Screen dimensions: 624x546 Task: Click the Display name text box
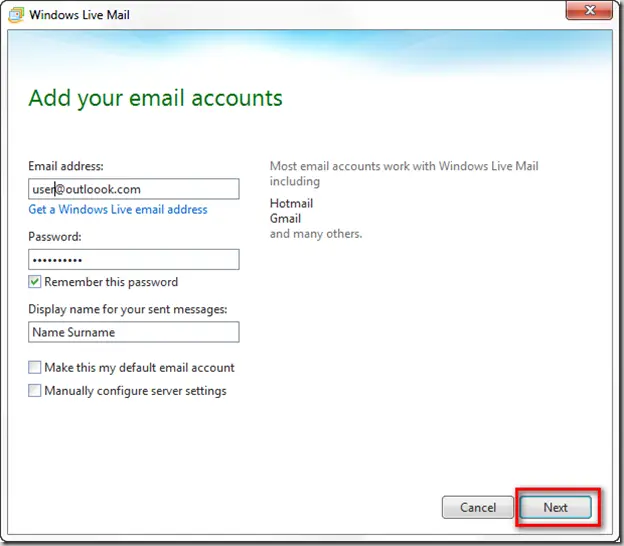(x=134, y=332)
